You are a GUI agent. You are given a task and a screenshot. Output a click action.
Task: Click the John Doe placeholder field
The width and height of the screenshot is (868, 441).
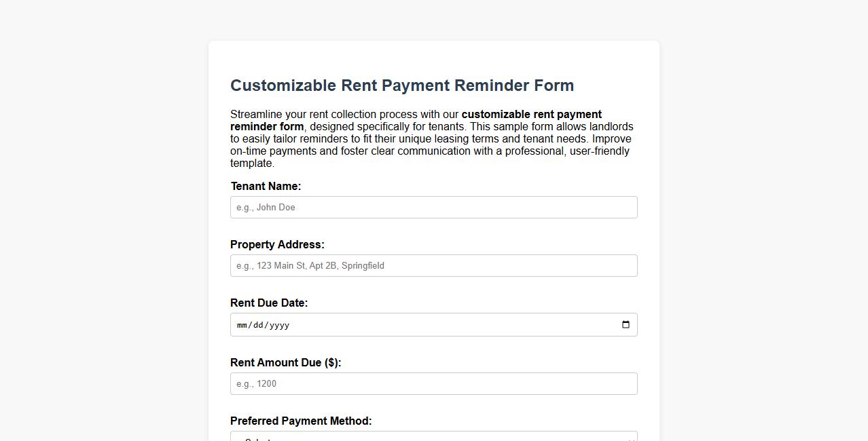pos(433,207)
